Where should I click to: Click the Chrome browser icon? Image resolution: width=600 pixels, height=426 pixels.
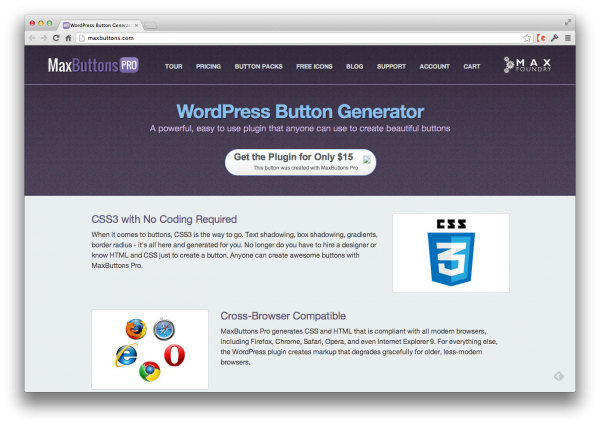[150, 371]
